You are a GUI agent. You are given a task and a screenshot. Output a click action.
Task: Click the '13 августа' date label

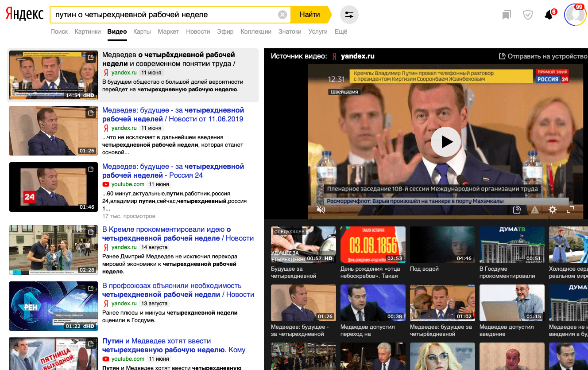[154, 304]
